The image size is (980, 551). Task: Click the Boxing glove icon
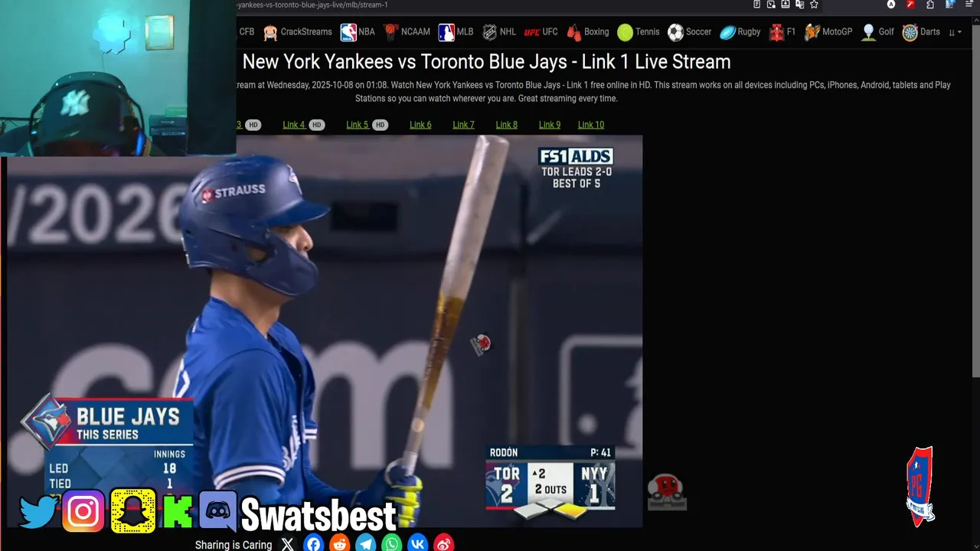pyautogui.click(x=574, y=32)
